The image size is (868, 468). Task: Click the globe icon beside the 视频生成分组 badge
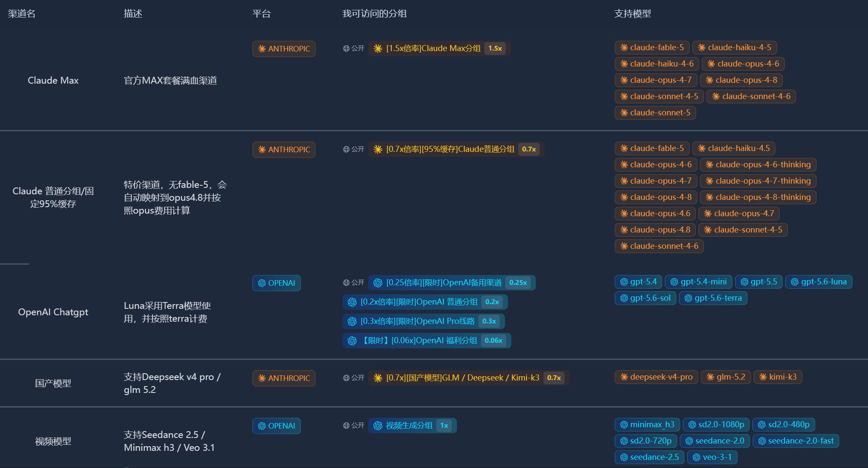pos(346,426)
